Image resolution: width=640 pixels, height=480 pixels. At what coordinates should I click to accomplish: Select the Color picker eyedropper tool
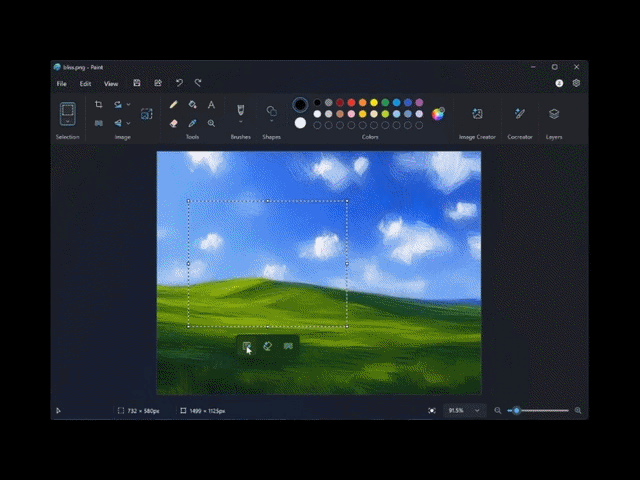click(192, 123)
